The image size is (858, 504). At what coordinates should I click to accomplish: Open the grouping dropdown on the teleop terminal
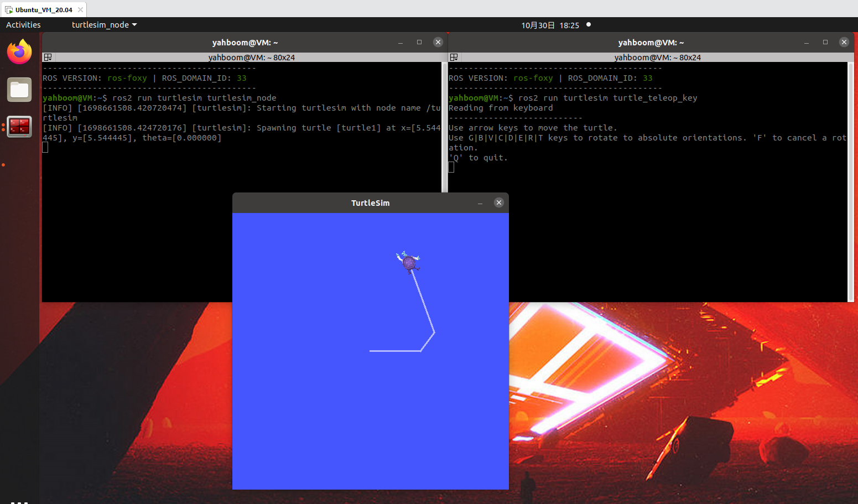pos(454,57)
